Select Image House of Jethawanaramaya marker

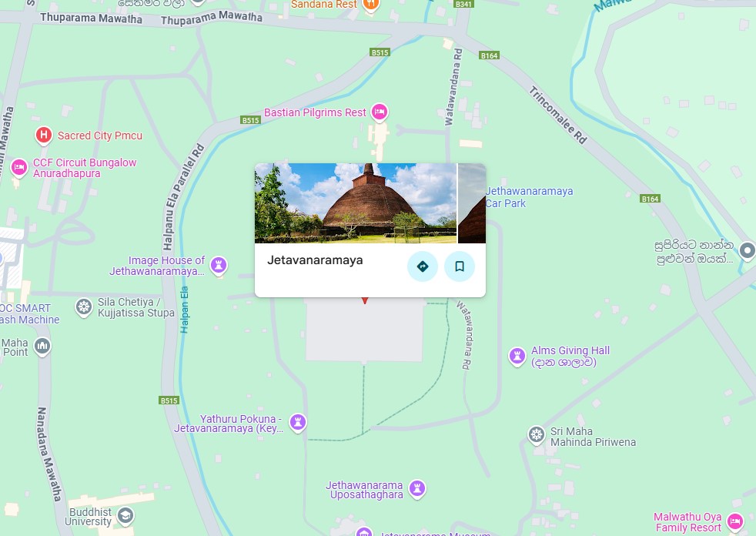219,266
